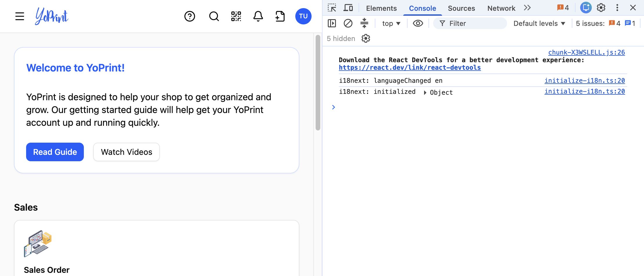Switch to the Console tab
The height and width of the screenshot is (276, 644).
422,8
